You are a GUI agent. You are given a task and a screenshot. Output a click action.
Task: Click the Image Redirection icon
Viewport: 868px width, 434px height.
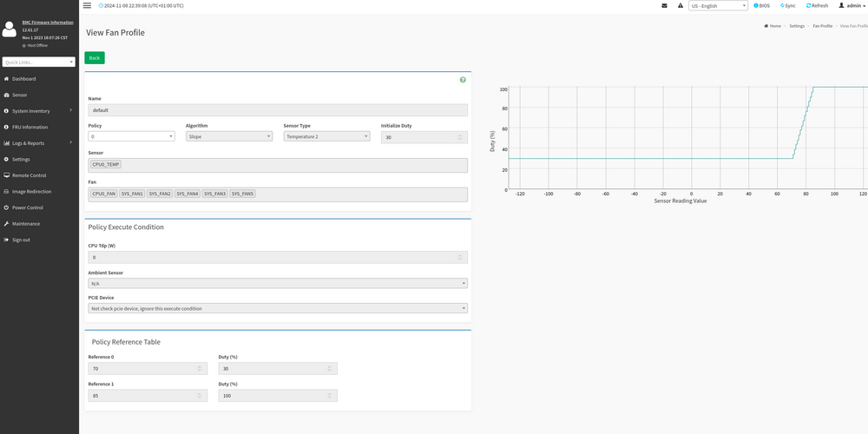(x=6, y=191)
